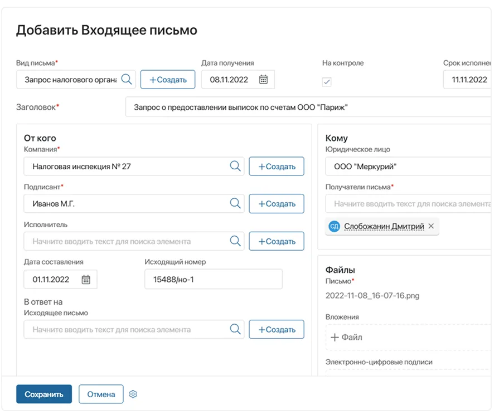Click the gear settings icon near Сохранить

click(x=133, y=394)
